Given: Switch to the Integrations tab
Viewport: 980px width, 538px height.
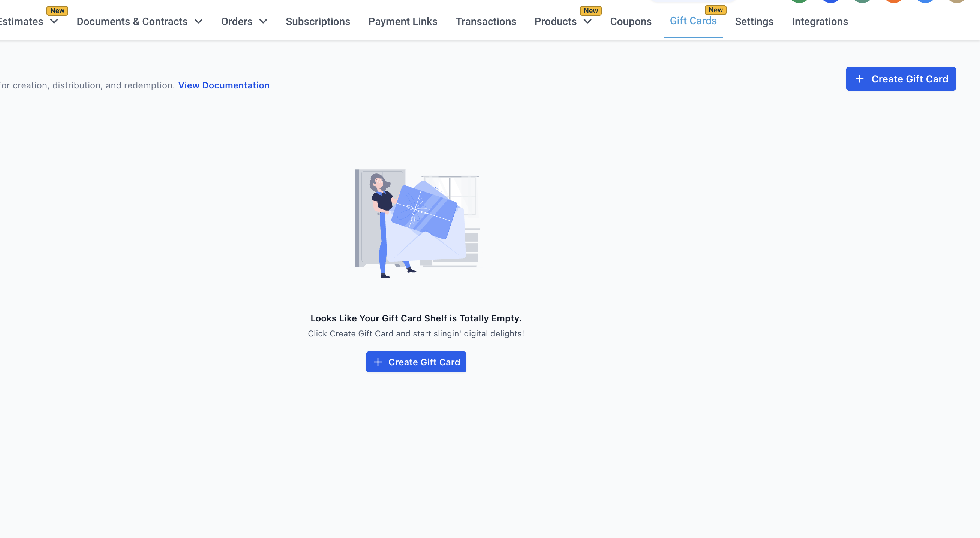Looking at the screenshot, I should (x=820, y=22).
